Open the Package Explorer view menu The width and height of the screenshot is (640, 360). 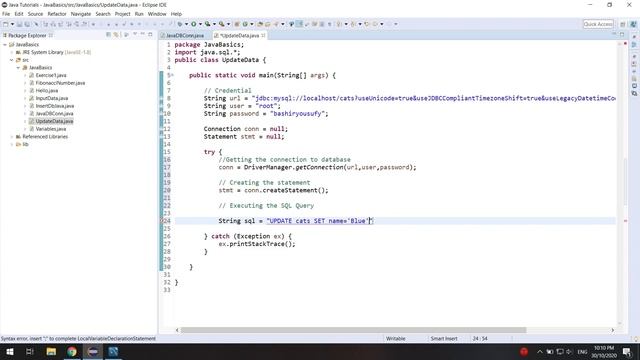tap(135, 35)
